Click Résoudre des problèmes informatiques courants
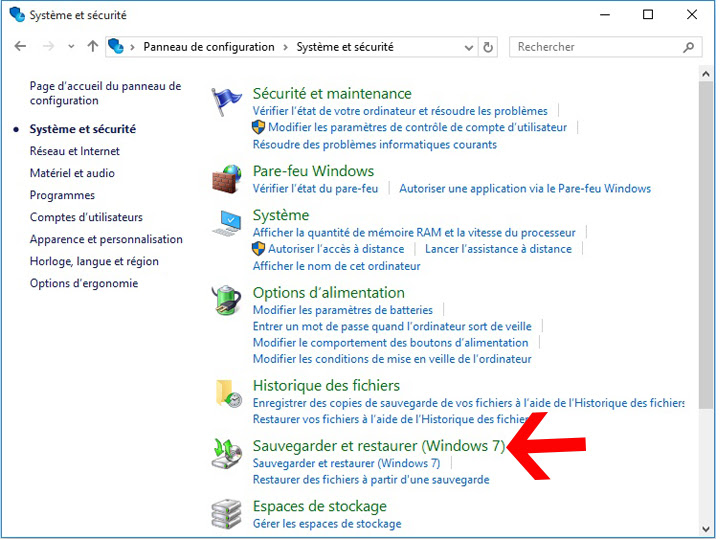 tap(375, 145)
